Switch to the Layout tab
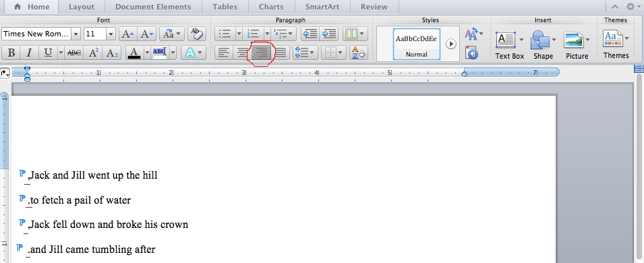The width and height of the screenshot is (644, 263). 82,7
